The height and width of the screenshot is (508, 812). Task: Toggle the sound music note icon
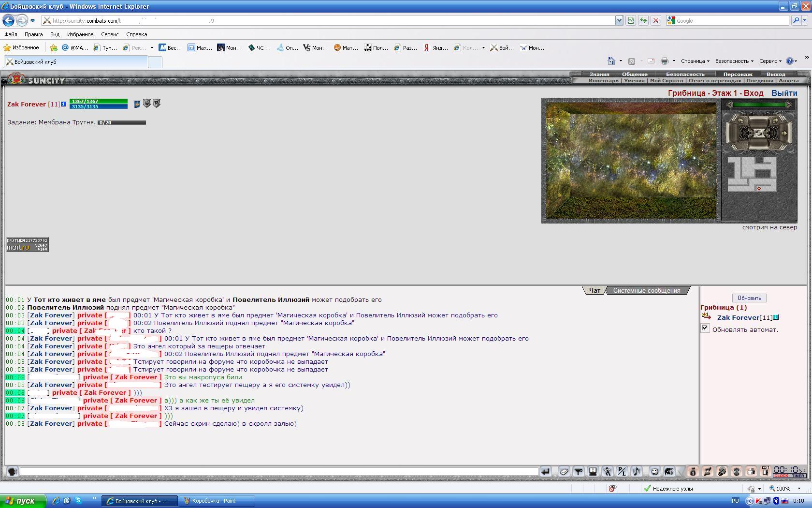click(x=637, y=471)
